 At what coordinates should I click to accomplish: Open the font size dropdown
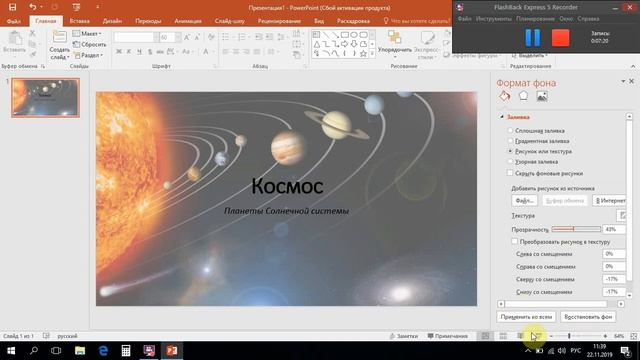(178, 38)
